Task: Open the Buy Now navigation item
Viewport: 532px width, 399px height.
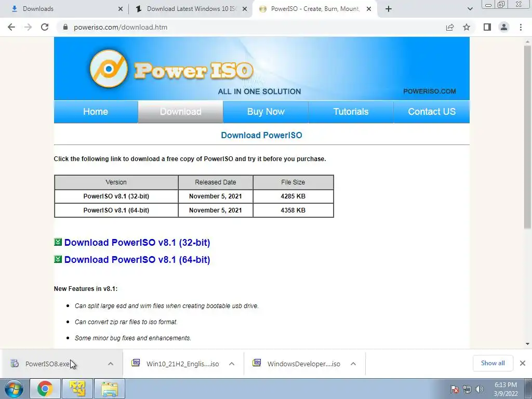Action: pyautogui.click(x=265, y=112)
